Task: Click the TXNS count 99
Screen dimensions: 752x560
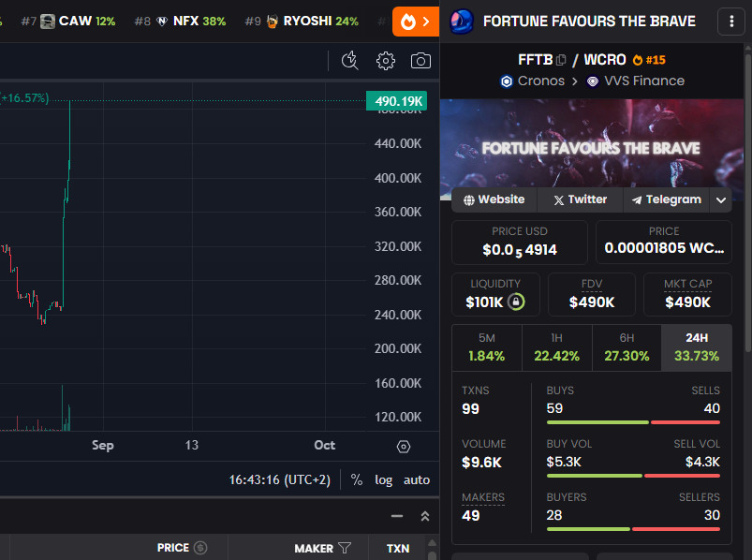Action: (470, 409)
